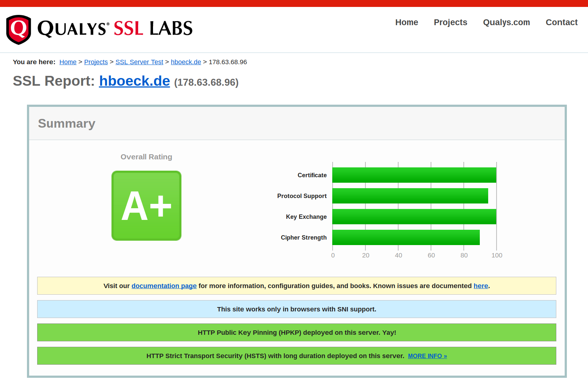This screenshot has width=588, height=384.
Task: Click the hboeck.de breadcrumb link
Action: coord(186,62)
